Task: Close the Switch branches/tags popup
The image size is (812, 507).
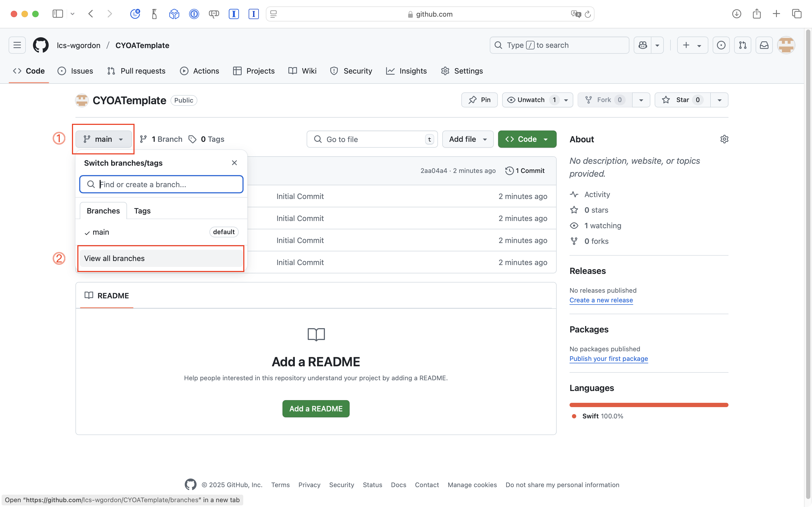Action: [234, 163]
